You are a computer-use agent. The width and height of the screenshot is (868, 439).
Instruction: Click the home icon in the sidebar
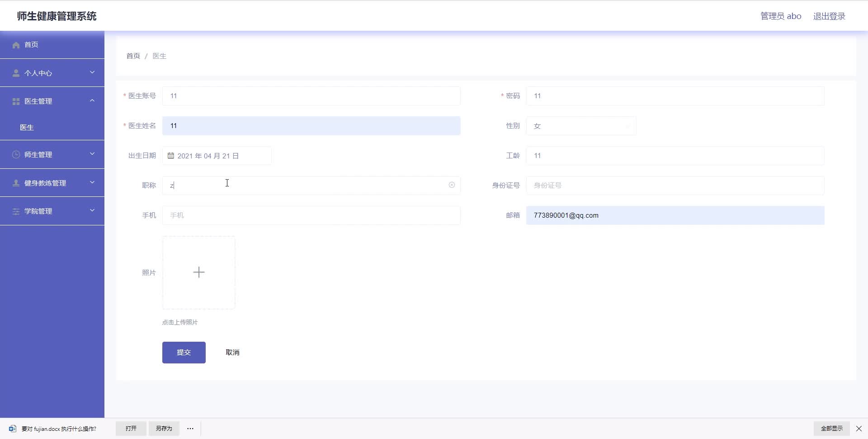coord(16,45)
